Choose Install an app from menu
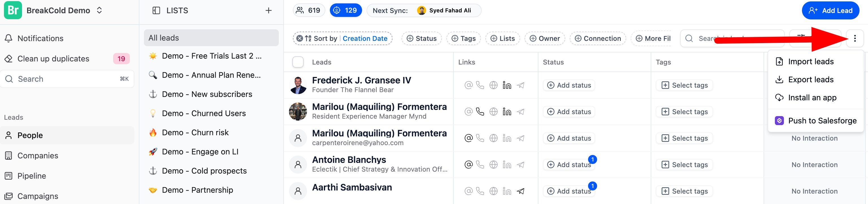The width and height of the screenshot is (868, 204). point(816,97)
